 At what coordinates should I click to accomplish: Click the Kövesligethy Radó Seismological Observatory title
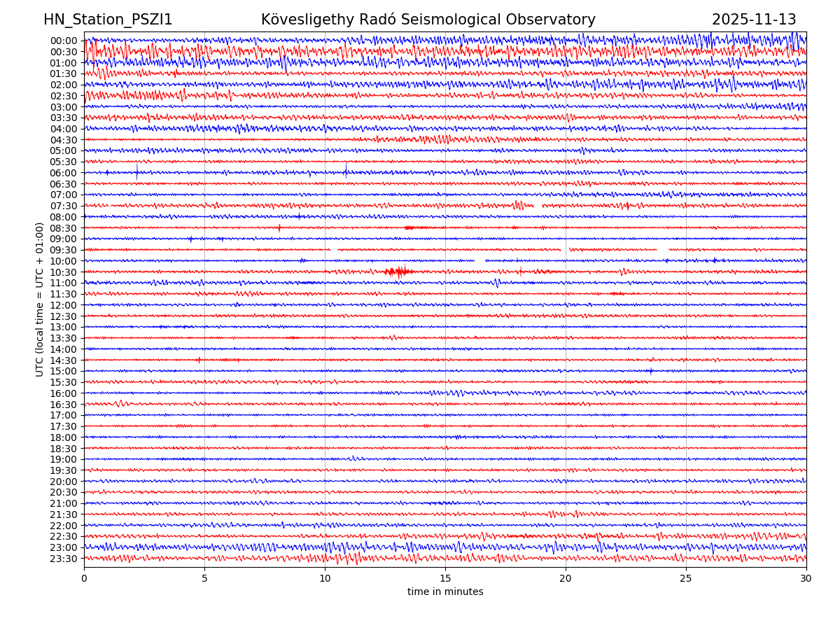(428, 20)
